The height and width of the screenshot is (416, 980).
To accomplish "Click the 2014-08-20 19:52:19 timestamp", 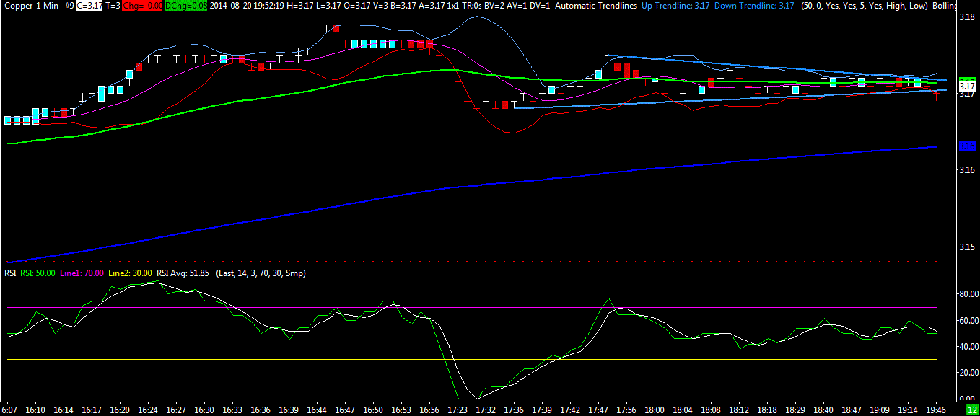I will [x=248, y=5].
